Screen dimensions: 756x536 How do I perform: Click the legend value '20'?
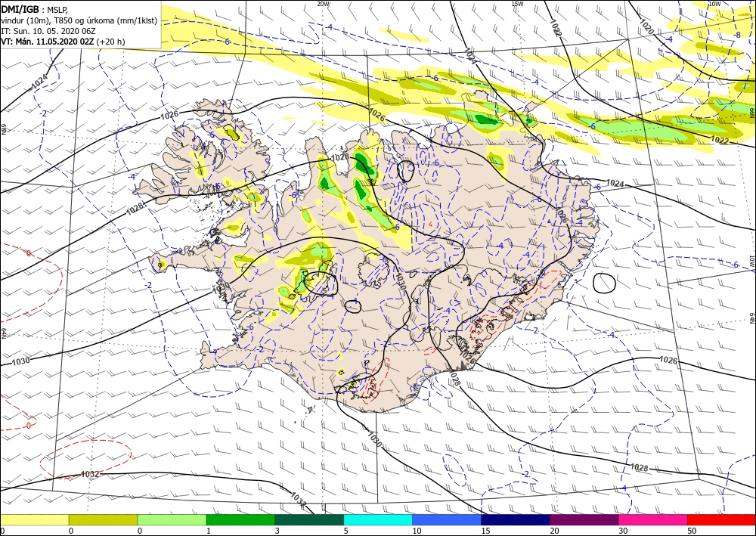[554, 531]
